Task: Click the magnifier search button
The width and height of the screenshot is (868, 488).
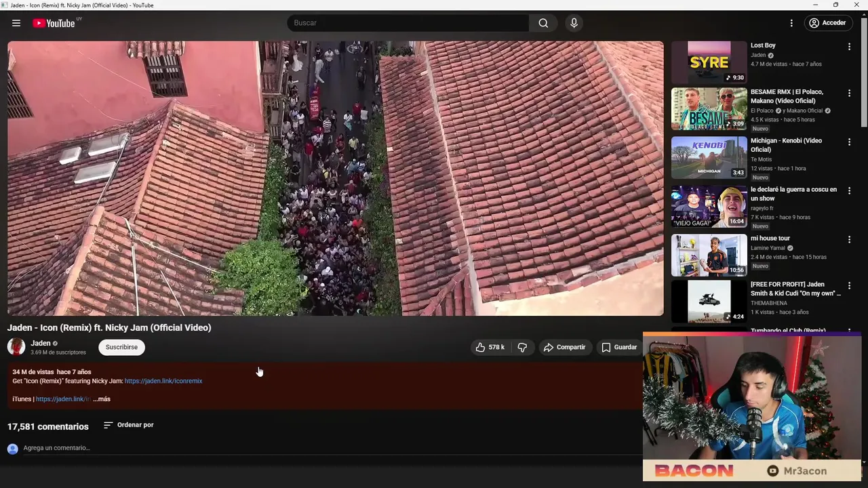Action: 543,23
